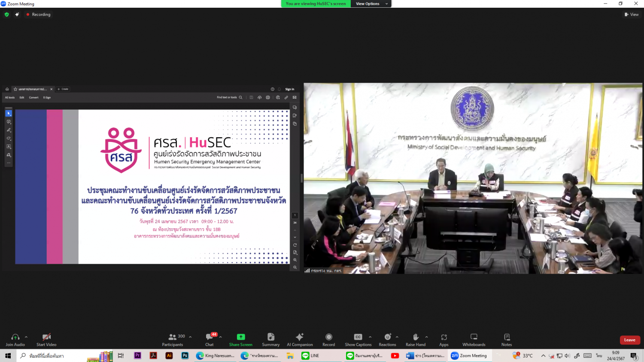Select the Acrobat selection arrow tool
Image resolution: width=644 pixels, height=362 pixels.
pyautogui.click(x=9, y=113)
